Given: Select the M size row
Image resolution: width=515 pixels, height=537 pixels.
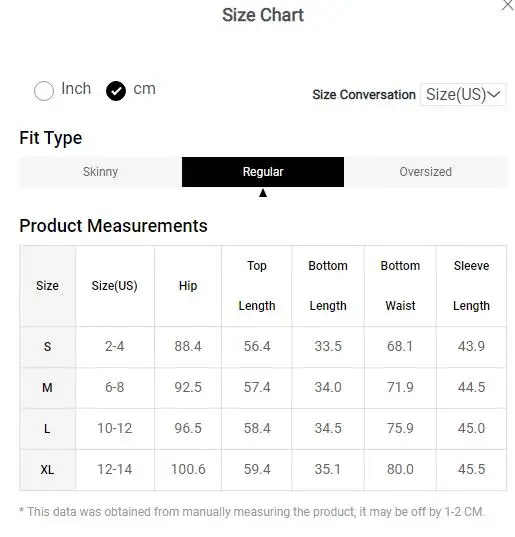Looking at the screenshot, I should pos(263,388).
